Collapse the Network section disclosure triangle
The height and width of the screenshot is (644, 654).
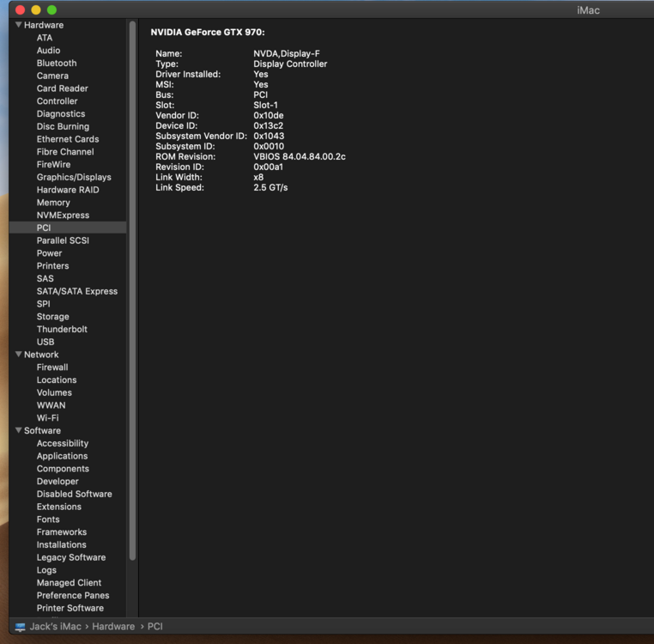click(18, 355)
